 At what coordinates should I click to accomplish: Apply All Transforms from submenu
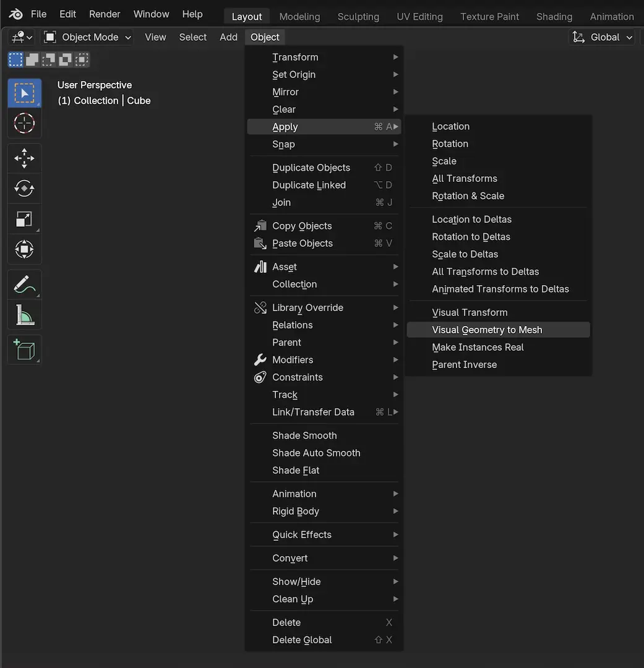[x=465, y=178]
